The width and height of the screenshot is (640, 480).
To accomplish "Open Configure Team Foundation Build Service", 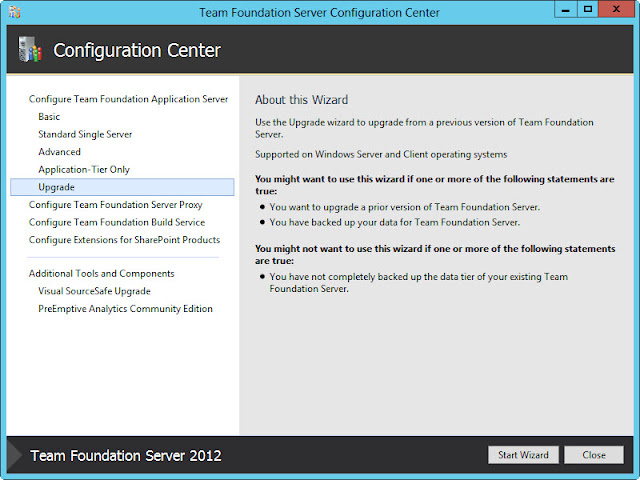I will pos(117,222).
